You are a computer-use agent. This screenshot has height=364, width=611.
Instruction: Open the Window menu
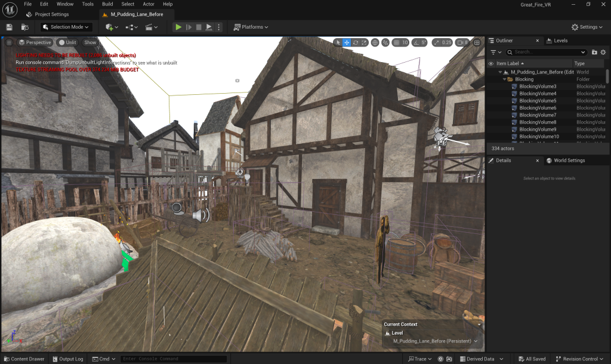coord(65,4)
